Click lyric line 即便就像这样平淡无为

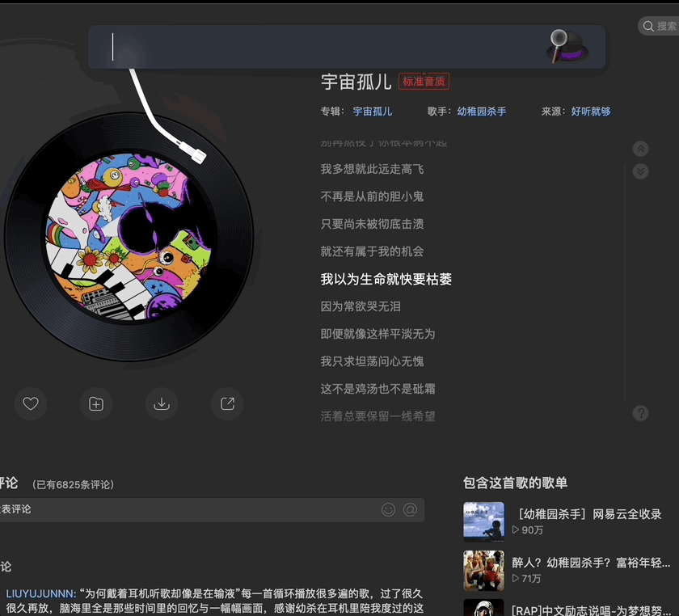tap(377, 334)
